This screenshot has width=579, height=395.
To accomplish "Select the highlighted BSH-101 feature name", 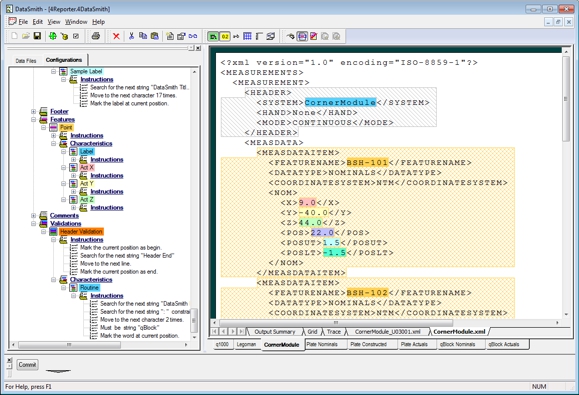I will 367,162.
